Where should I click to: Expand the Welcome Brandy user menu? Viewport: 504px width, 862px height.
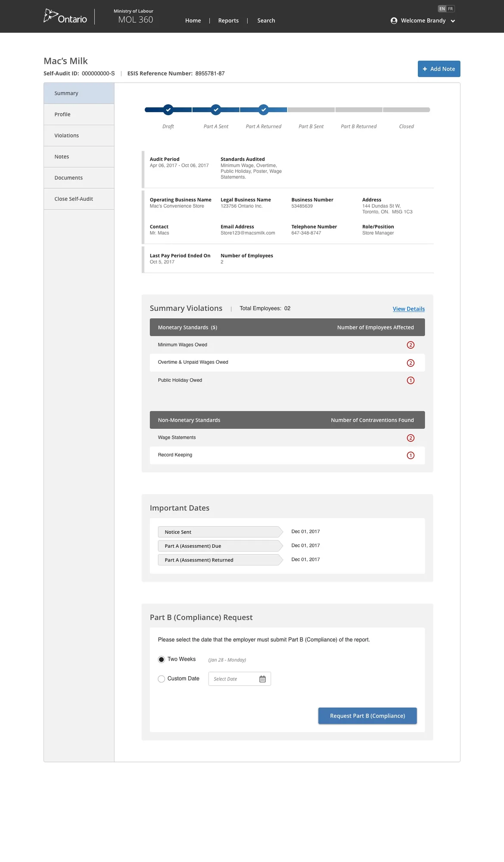(423, 21)
